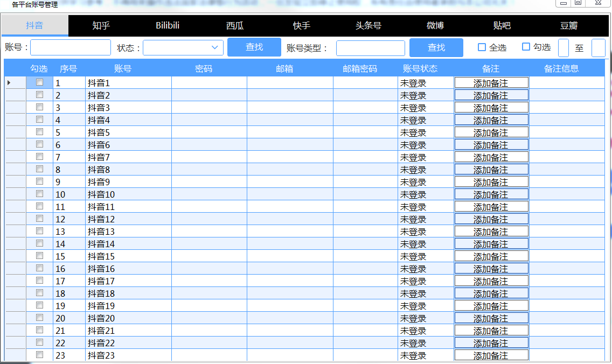Toggle the 勾选 checkbox in the toolbar
The width and height of the screenshot is (612, 364).
(x=526, y=47)
